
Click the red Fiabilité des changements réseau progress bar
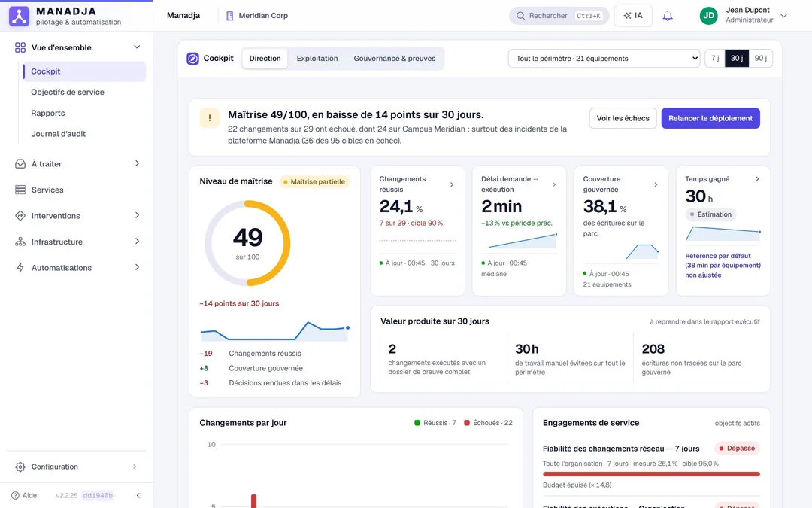[651, 474]
